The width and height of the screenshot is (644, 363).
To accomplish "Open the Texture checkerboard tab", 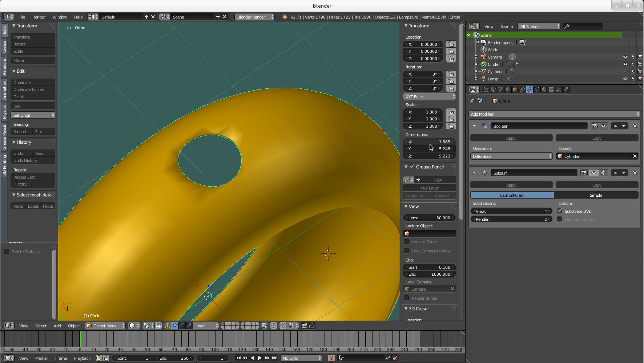I will coord(551,89).
